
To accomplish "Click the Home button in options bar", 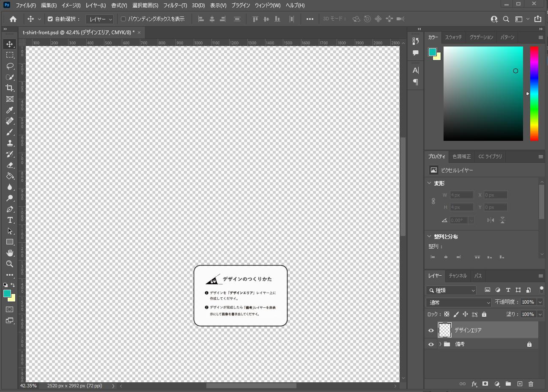I will (13, 19).
